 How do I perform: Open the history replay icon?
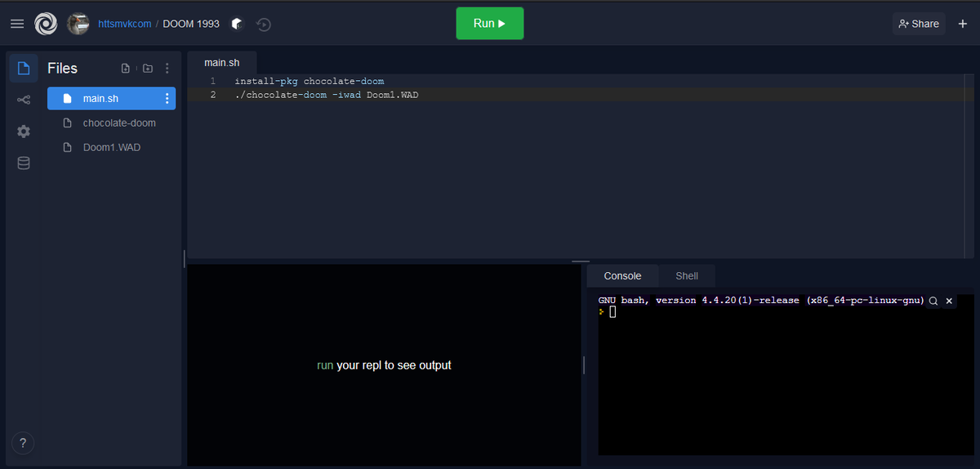[x=263, y=24]
